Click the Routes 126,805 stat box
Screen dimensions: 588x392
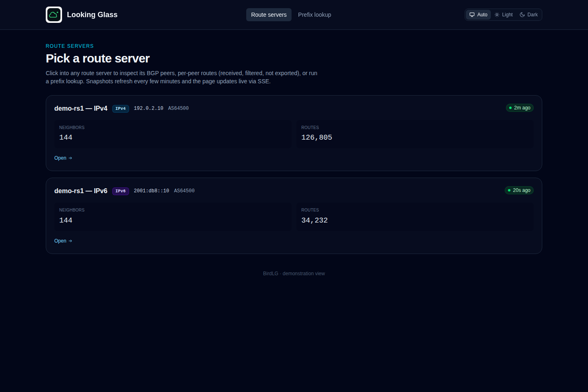(x=415, y=134)
